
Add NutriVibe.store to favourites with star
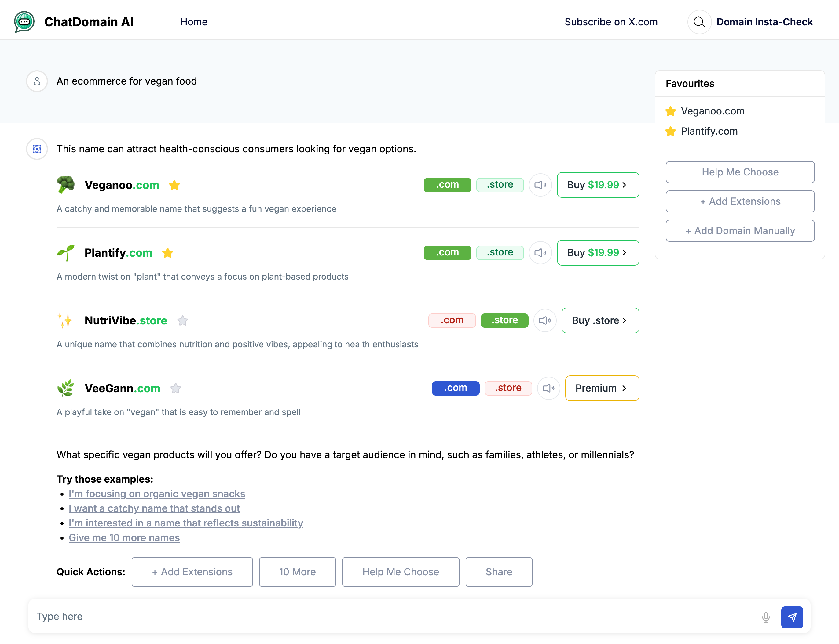point(183,320)
